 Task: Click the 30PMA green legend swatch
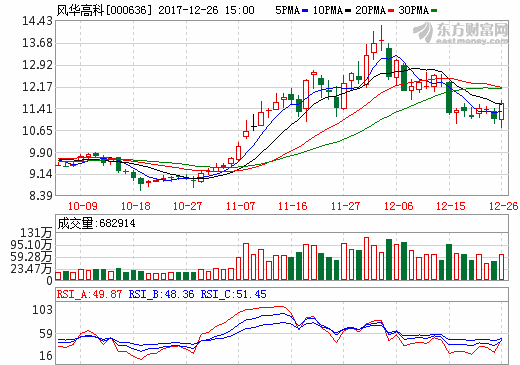pos(434,11)
